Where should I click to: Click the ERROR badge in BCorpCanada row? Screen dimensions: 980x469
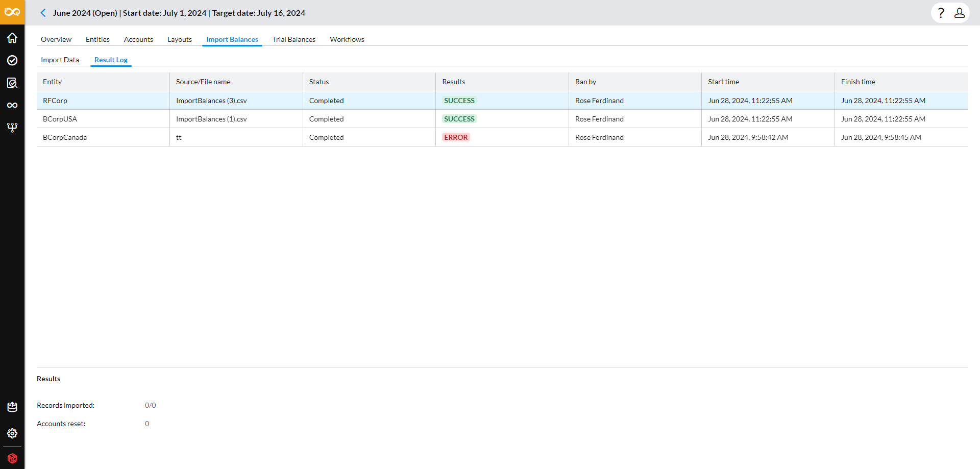pos(456,137)
